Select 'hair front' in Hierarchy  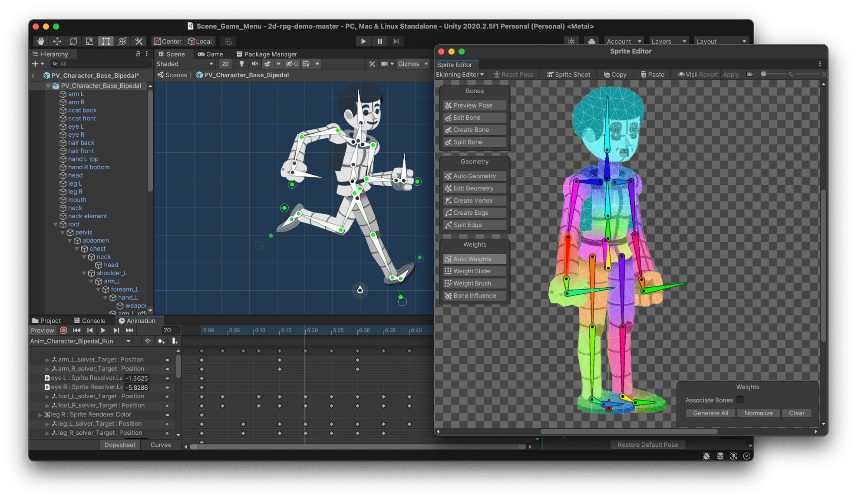point(81,151)
